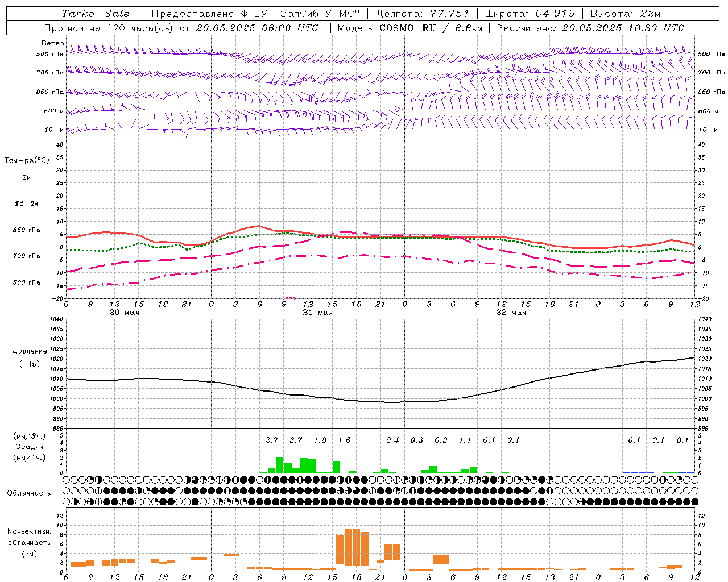Click the 850 гПа temperature legend line sample
Viewport: 728px width, 582px height.
point(26,236)
